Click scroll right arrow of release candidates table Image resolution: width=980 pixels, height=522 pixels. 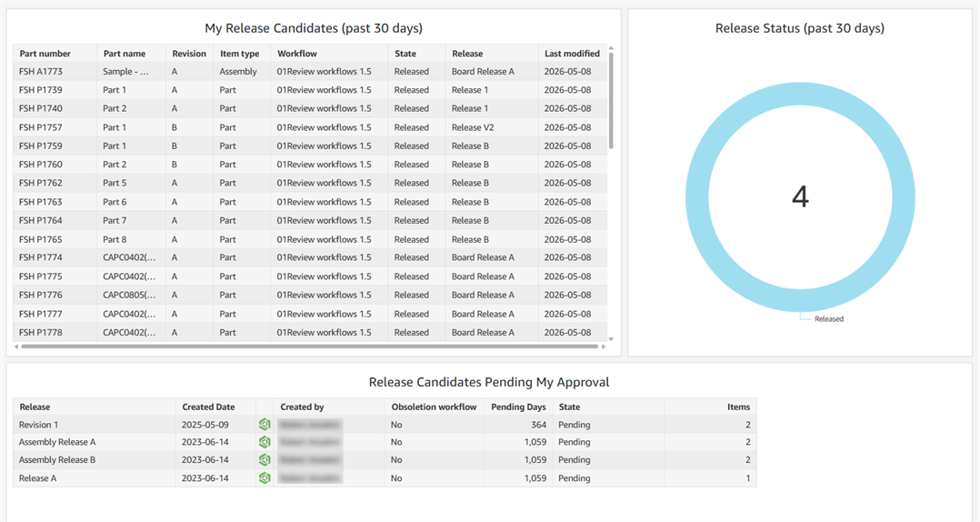pyautogui.click(x=604, y=346)
